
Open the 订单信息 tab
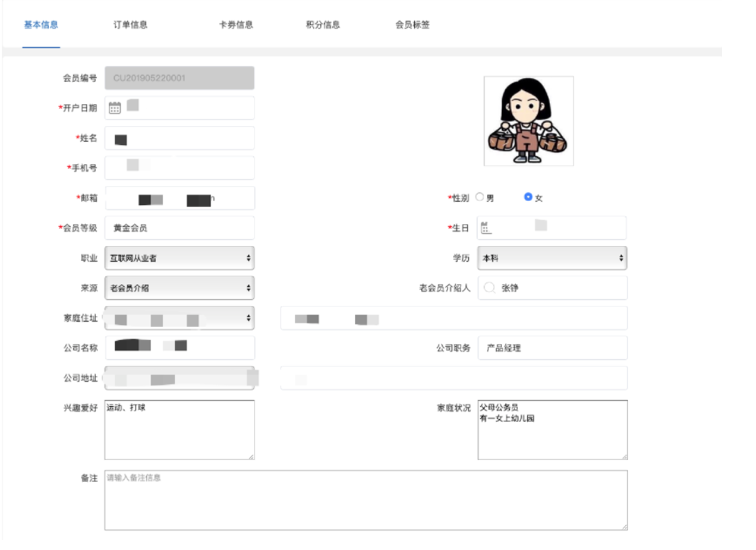click(x=130, y=25)
